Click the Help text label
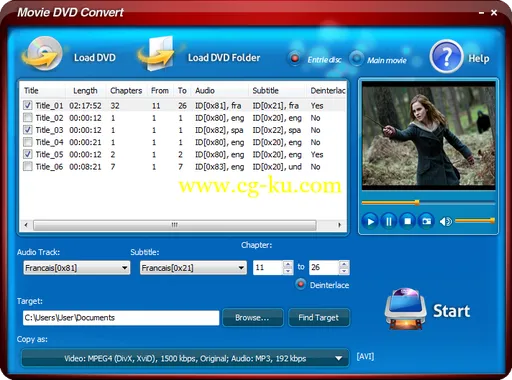The width and height of the screenshot is (512, 380). point(479,59)
